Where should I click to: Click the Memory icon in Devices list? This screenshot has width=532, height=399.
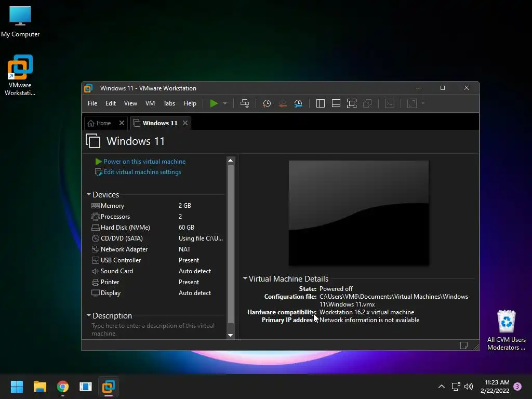tap(96, 206)
